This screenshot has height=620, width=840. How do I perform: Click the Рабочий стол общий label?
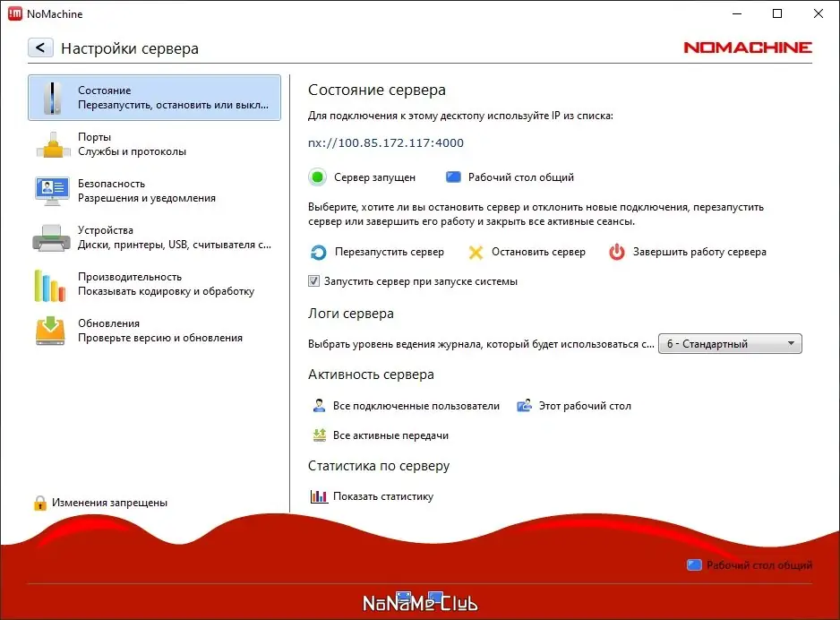pyautogui.click(x=520, y=177)
